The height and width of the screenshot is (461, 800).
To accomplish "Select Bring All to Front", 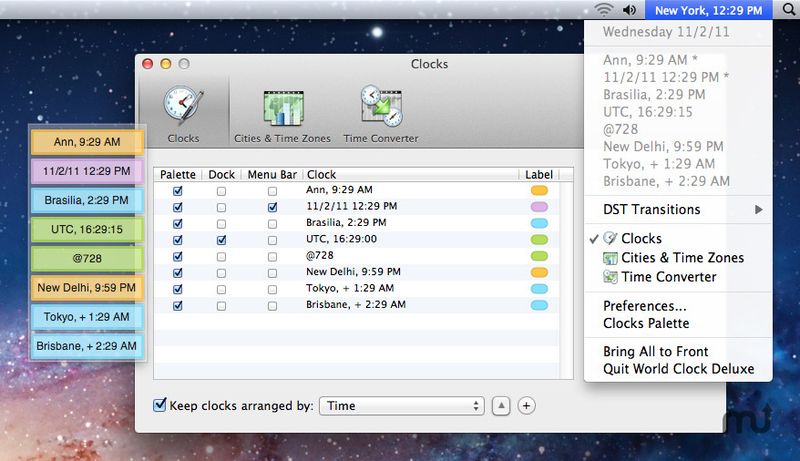I will [x=656, y=351].
